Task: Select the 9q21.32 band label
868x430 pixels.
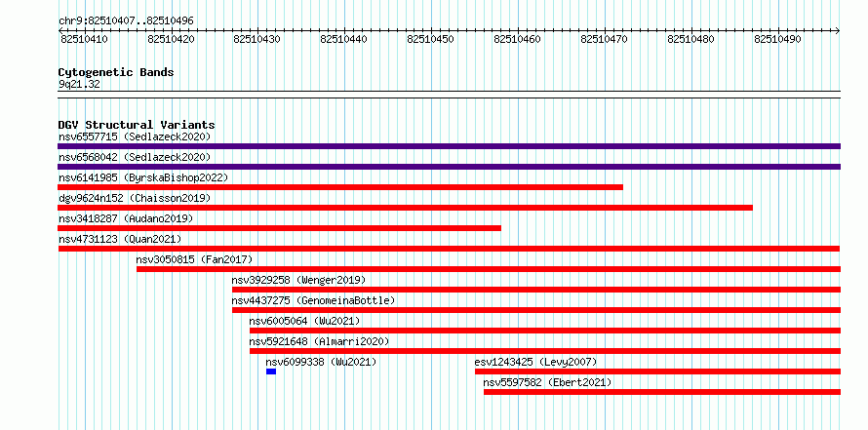Action: [x=79, y=84]
